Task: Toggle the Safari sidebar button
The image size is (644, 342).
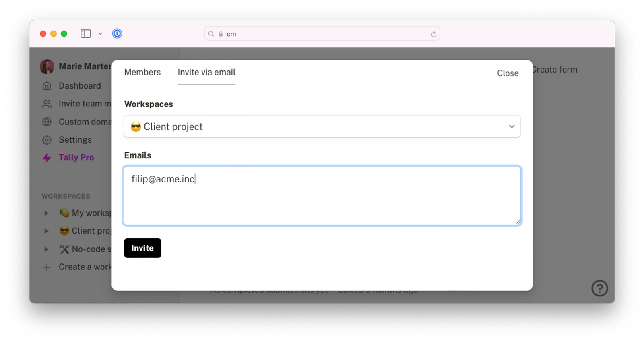Action: [86, 34]
